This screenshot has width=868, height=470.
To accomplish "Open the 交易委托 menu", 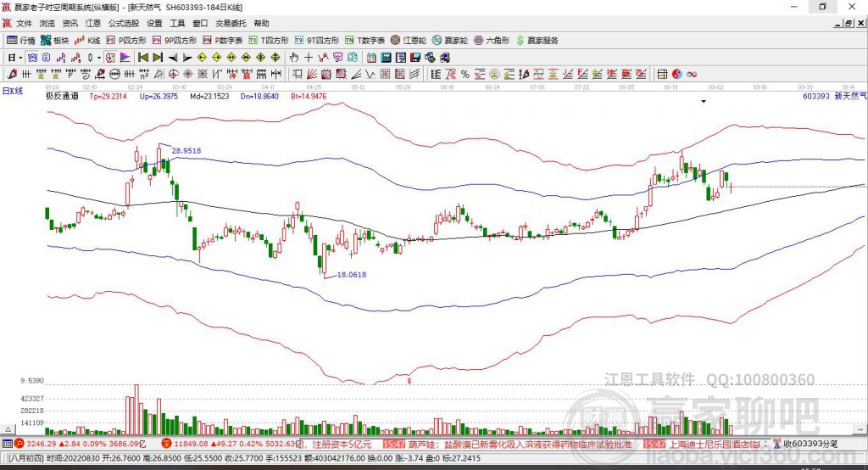I will [231, 23].
